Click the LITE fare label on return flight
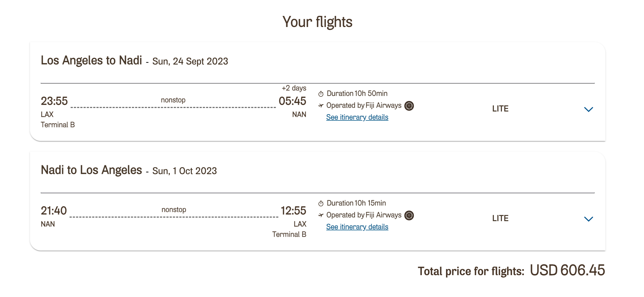 click(500, 218)
